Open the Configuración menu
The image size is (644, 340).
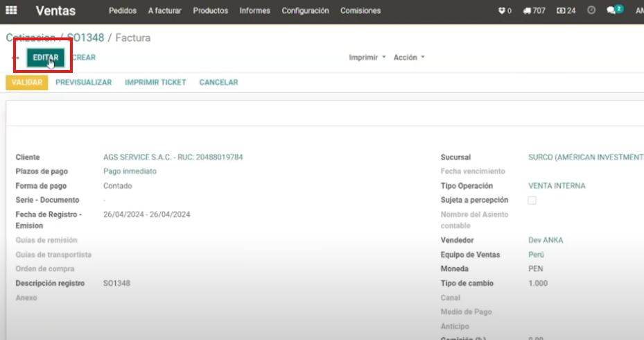[x=305, y=10]
